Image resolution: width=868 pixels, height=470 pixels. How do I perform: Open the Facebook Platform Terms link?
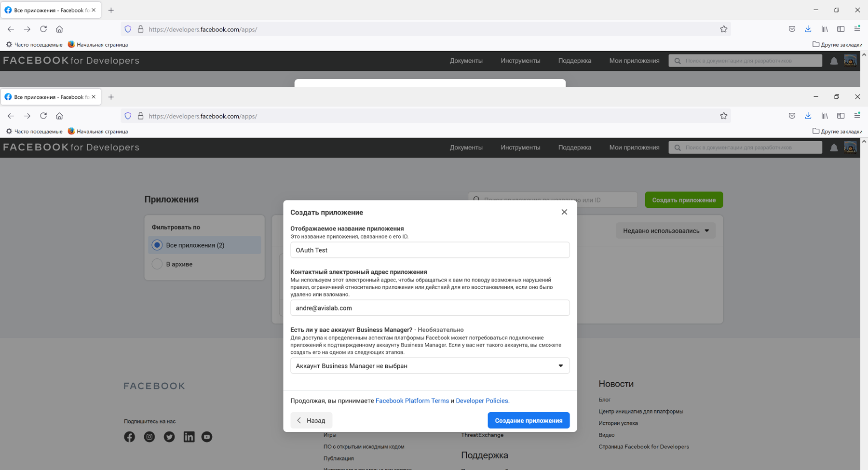click(412, 401)
